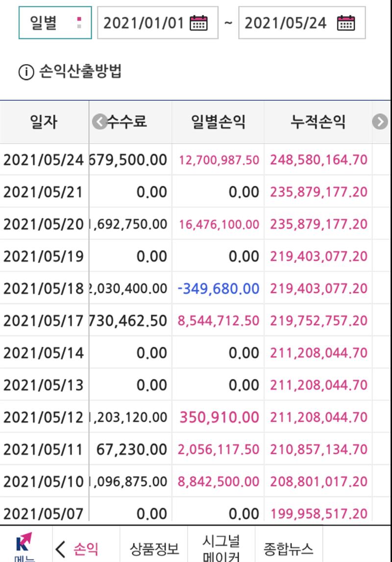Select the 2021/05/24 end date field

pyautogui.click(x=302, y=23)
